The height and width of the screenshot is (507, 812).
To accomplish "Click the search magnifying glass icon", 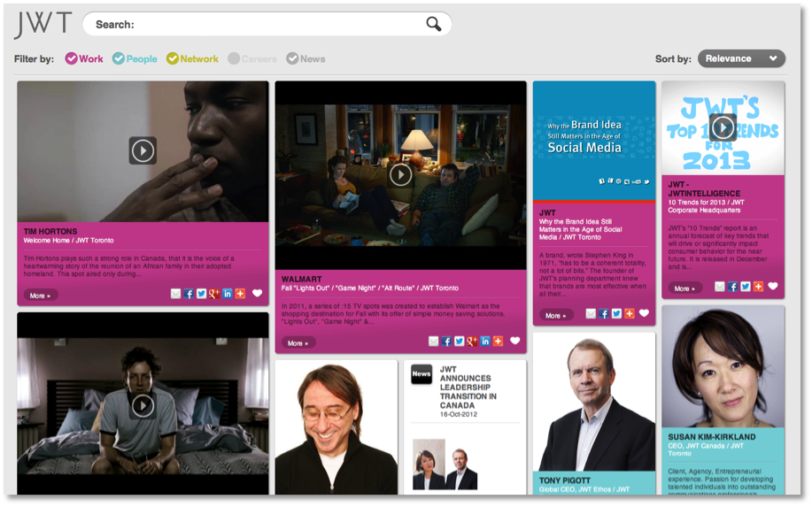I will point(433,24).
